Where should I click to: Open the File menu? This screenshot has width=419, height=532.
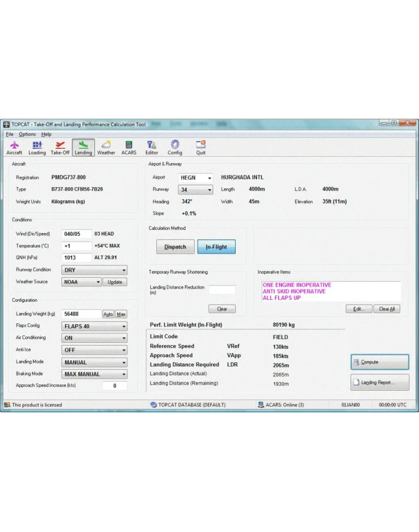pos(10,134)
